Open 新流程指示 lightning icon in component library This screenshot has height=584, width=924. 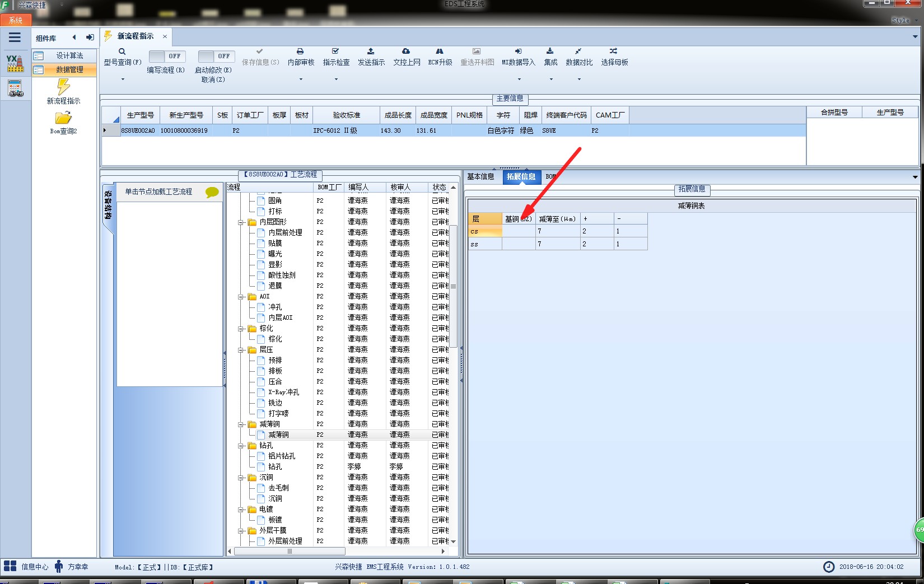pos(63,87)
